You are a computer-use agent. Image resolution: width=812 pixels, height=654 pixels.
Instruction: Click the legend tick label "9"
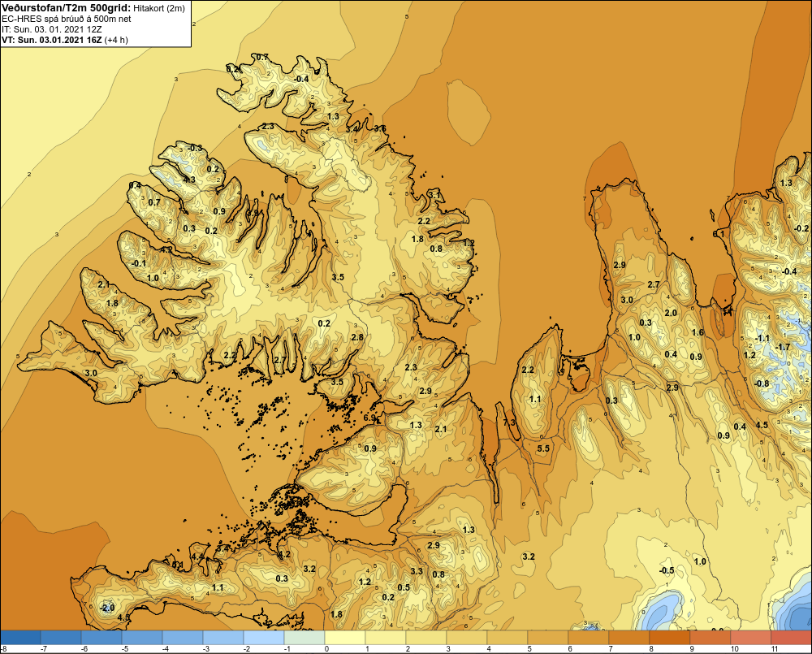692,649
